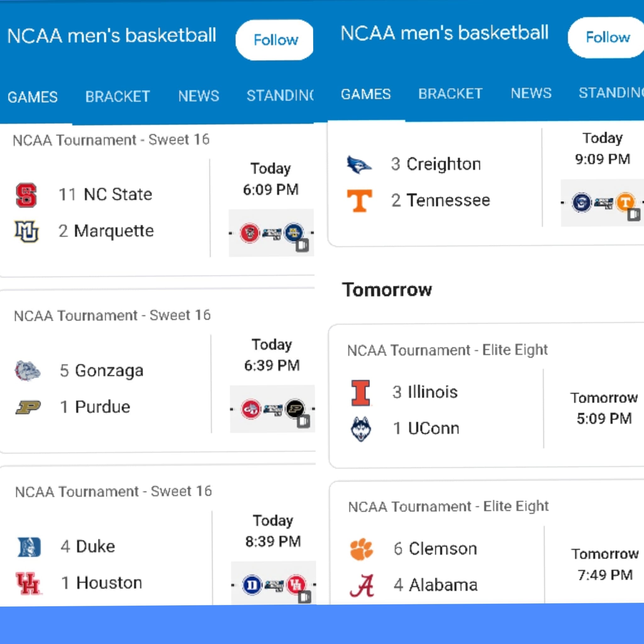
Task: Click the Gonzaga bulldog logo
Action: click(x=28, y=371)
